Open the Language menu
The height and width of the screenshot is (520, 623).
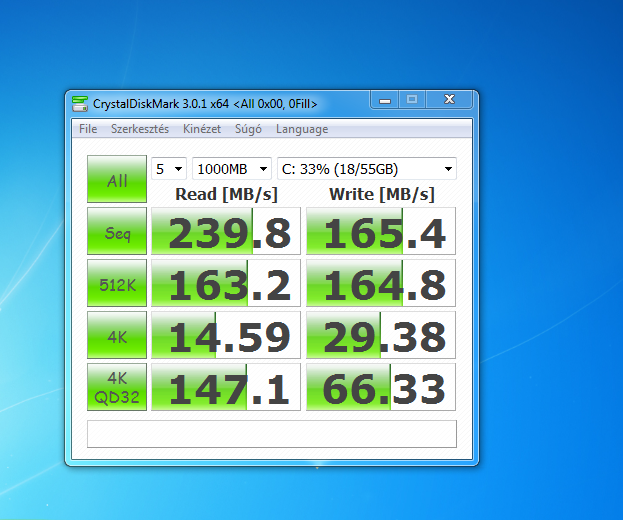(302, 129)
